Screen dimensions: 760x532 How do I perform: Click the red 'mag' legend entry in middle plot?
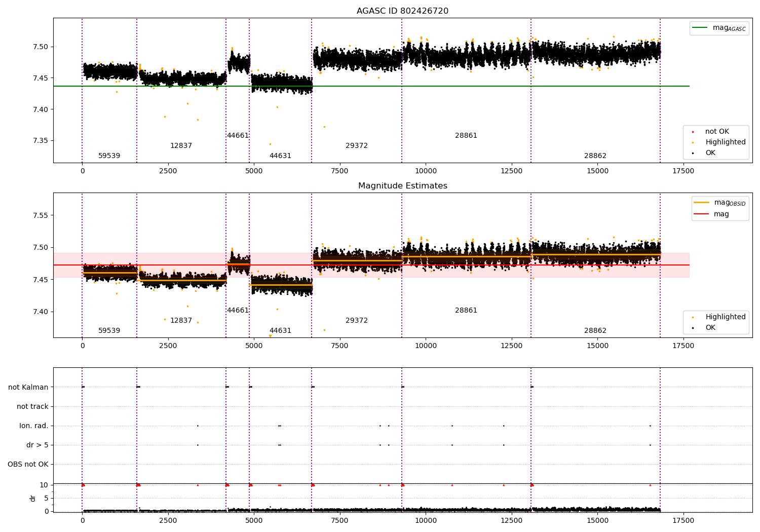[711, 214]
